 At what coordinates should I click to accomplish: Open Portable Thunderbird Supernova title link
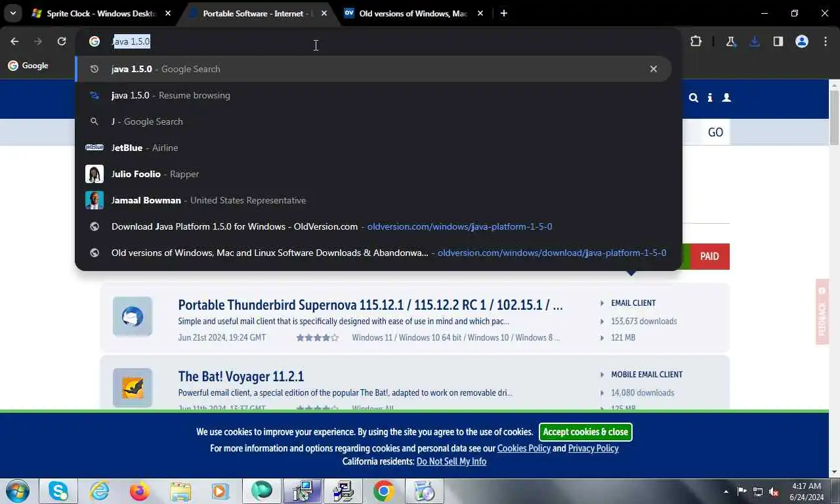370,305
